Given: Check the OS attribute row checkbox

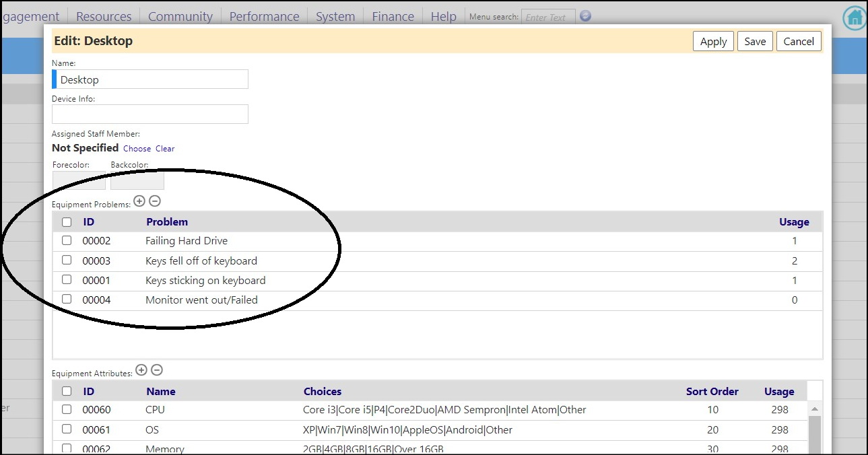Looking at the screenshot, I should pos(67,429).
